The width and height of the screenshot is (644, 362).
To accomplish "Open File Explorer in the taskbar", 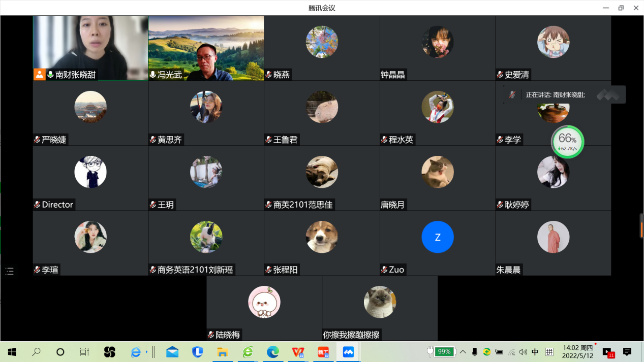I will [222, 352].
